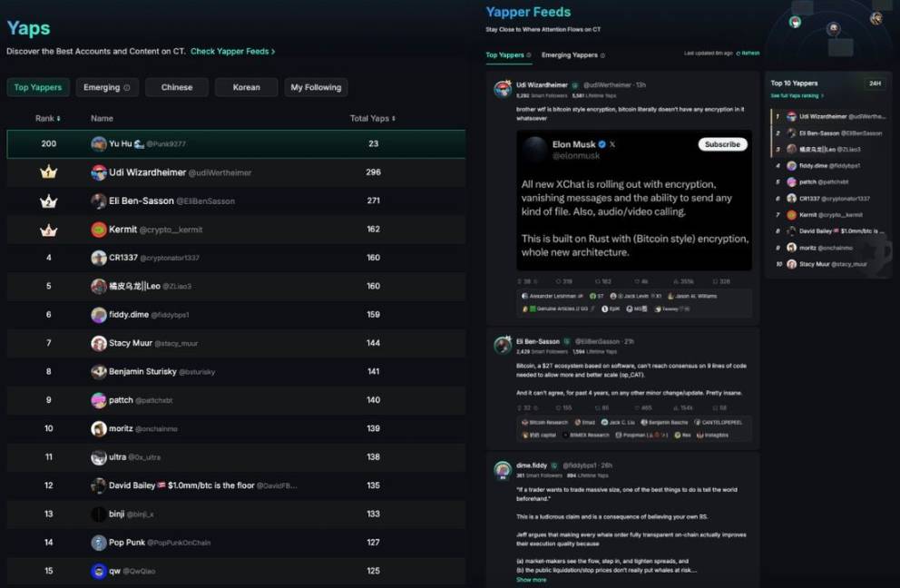Toggle the 24H timeframe in Top 10 Yappers
The width and height of the screenshot is (900, 588).
[x=875, y=83]
